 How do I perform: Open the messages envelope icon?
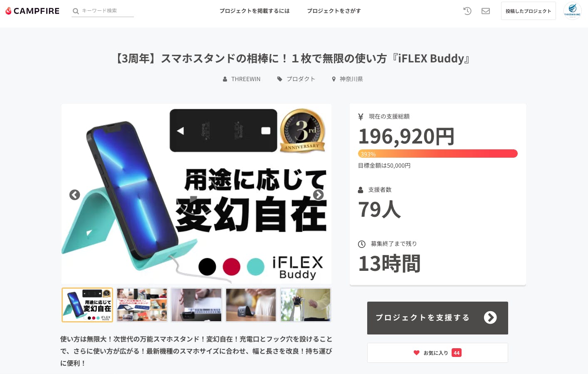[486, 11]
